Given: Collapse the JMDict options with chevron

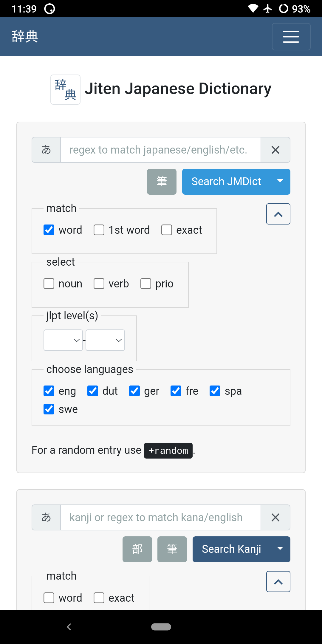Looking at the screenshot, I should pos(278,214).
